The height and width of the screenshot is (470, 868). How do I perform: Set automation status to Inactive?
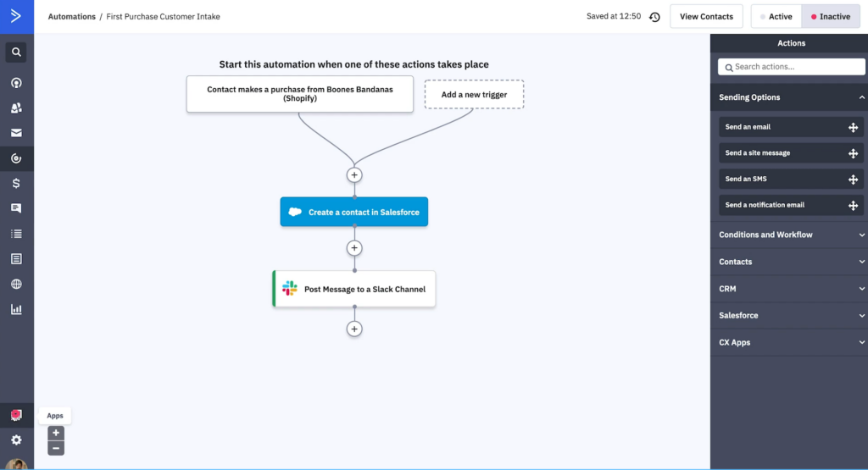(x=831, y=17)
